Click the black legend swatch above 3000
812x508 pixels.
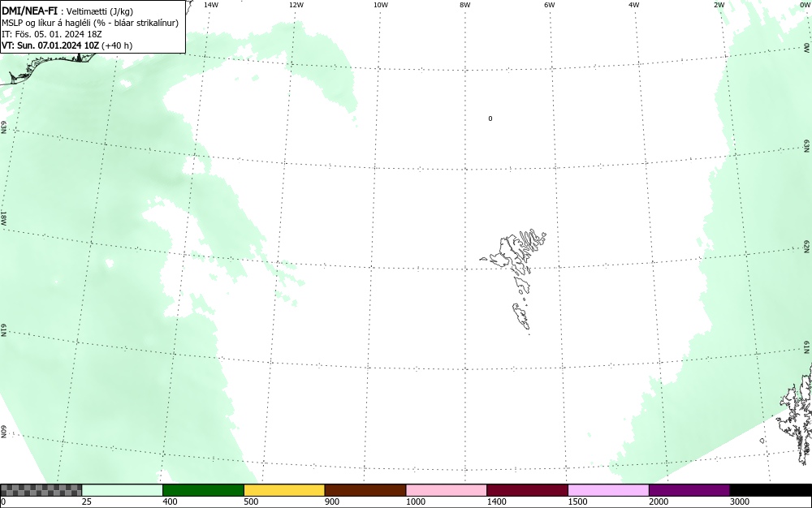(771, 490)
